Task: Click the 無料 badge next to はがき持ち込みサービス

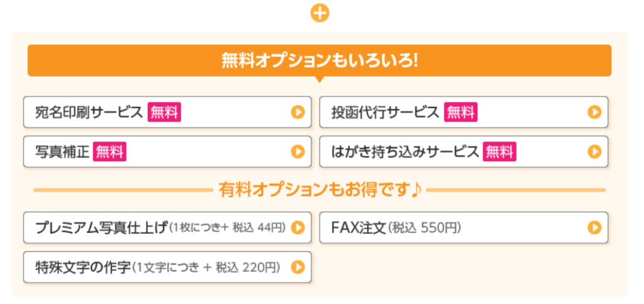Action: tap(499, 152)
